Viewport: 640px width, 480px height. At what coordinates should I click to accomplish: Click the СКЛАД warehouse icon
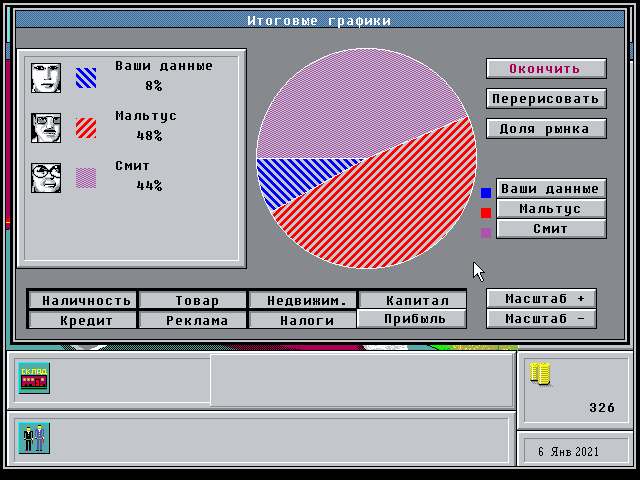34,378
